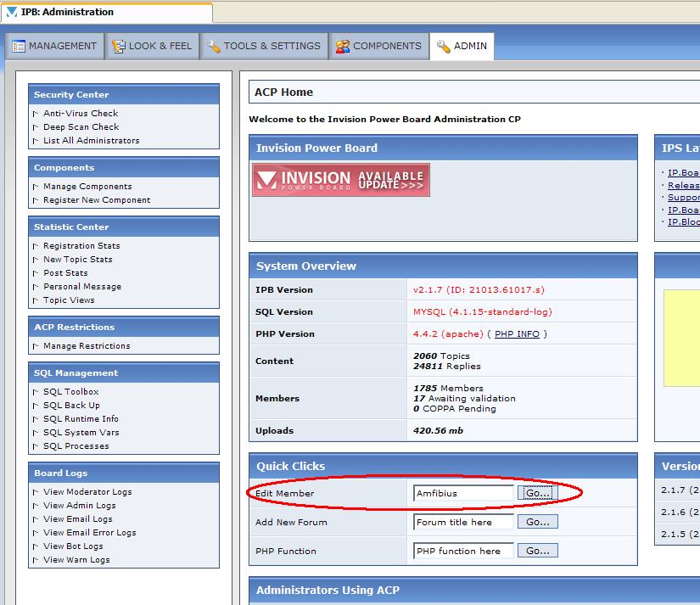Screen dimensions: 700x605
Task: View Warn Logs
Action: point(76,560)
